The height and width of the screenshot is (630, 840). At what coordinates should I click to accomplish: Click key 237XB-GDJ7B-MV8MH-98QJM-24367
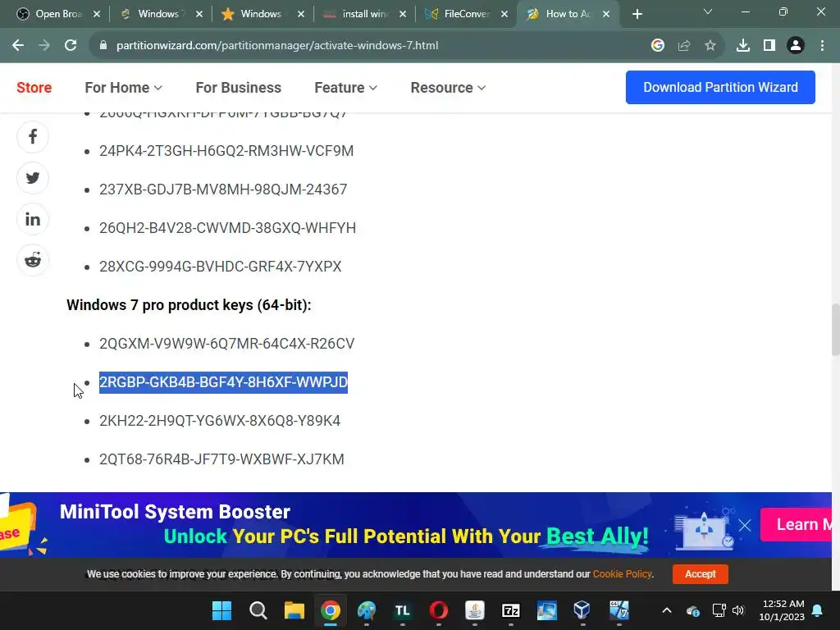[223, 189]
